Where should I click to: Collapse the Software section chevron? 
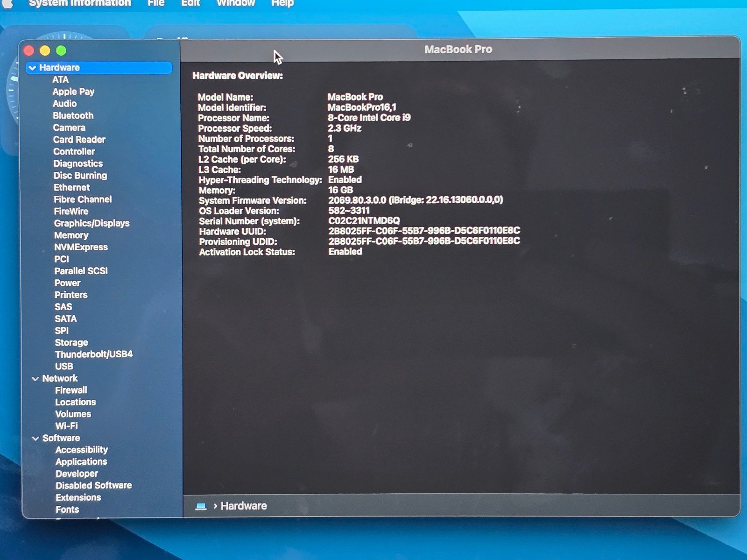point(35,439)
